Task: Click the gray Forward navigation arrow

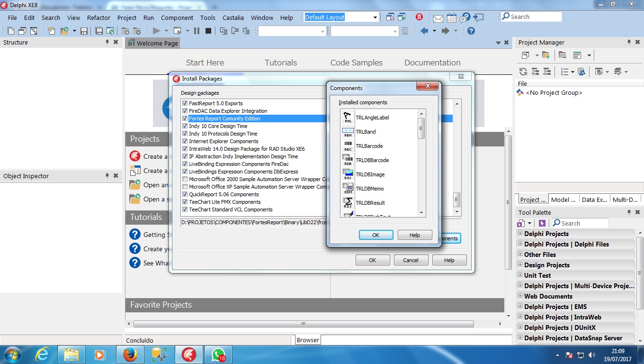Action: (x=445, y=31)
